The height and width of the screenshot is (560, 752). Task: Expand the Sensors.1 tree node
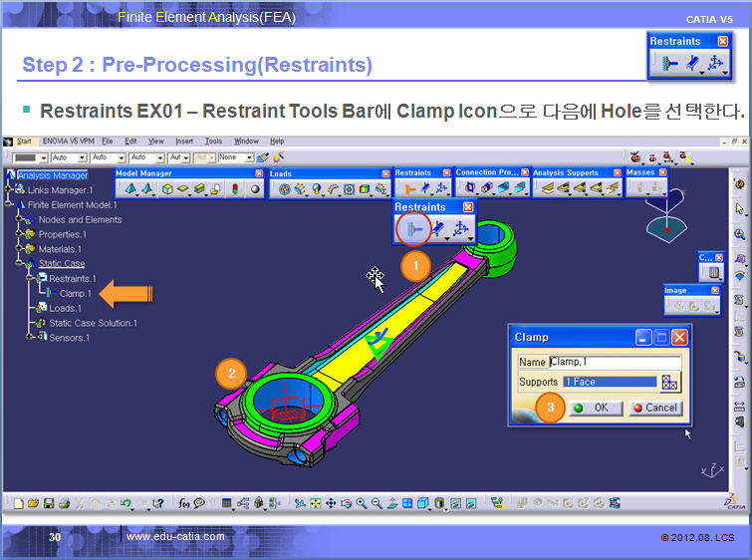coord(29,338)
